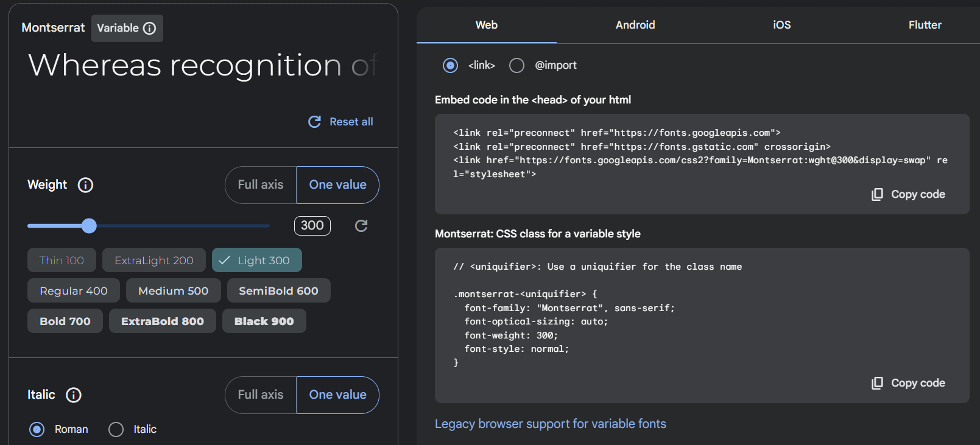Select Black 900 weight
This screenshot has height=445, width=980.
coord(264,321)
